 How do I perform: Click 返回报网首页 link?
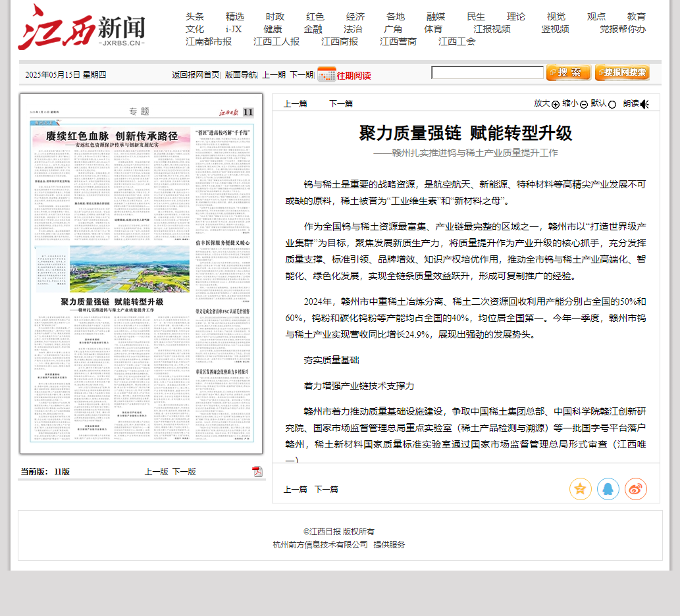pos(196,75)
